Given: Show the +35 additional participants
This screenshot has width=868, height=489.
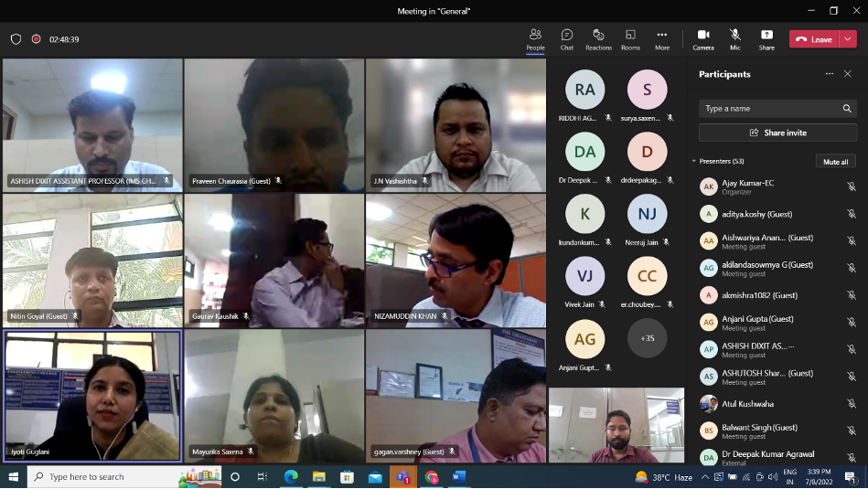Looking at the screenshot, I should point(647,338).
